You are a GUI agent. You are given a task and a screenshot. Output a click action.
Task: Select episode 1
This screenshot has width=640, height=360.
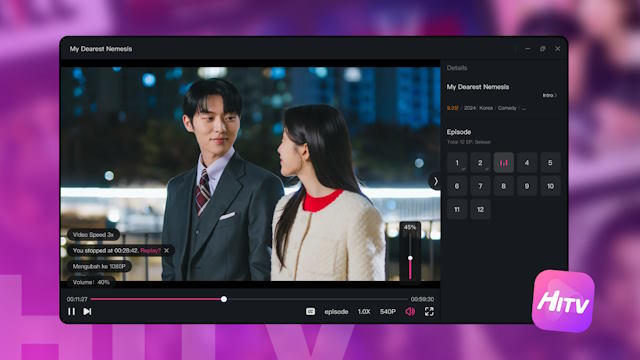[x=457, y=163]
